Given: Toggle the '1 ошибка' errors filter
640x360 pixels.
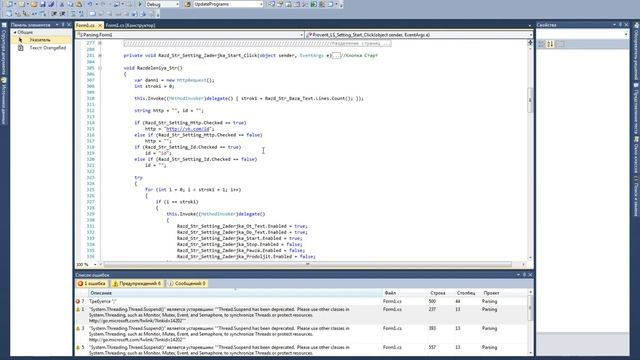Looking at the screenshot, I should pyautogui.click(x=92, y=283).
